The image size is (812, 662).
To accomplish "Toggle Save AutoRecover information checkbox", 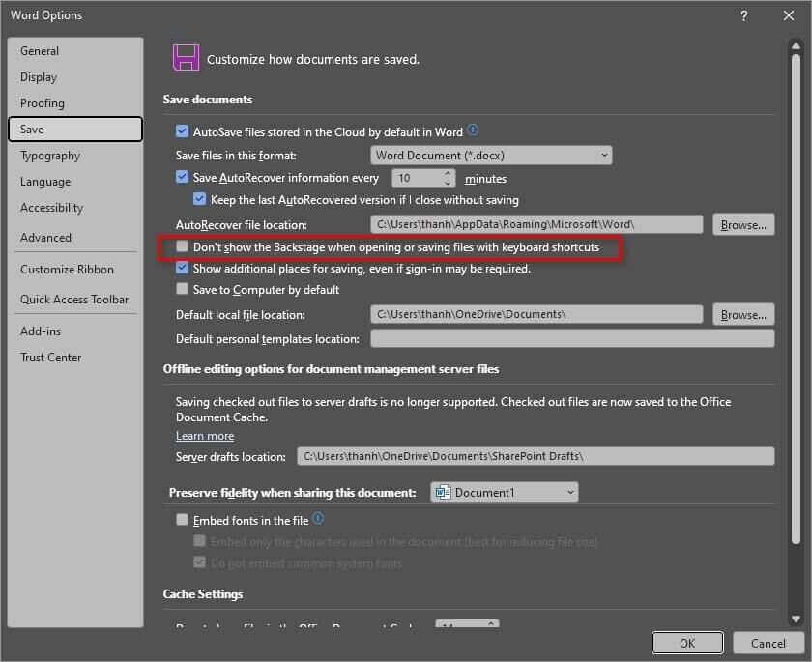I will point(183,177).
